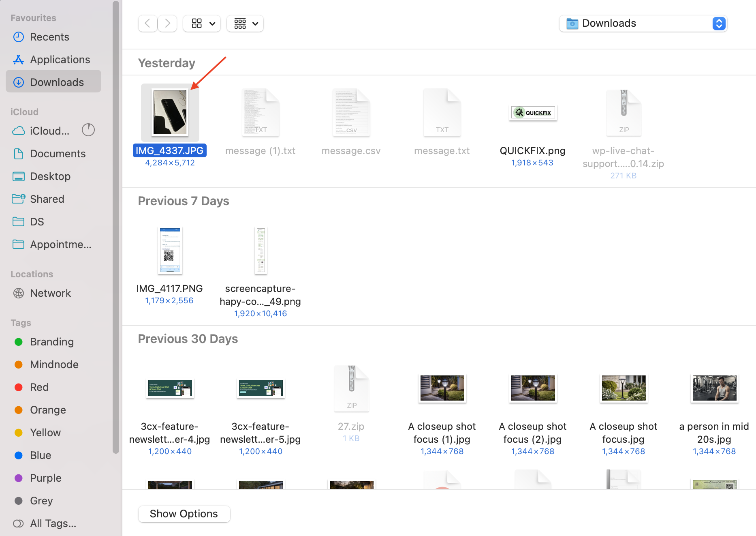The image size is (756, 536).
Task: Open All Tags list
Action: point(53,523)
